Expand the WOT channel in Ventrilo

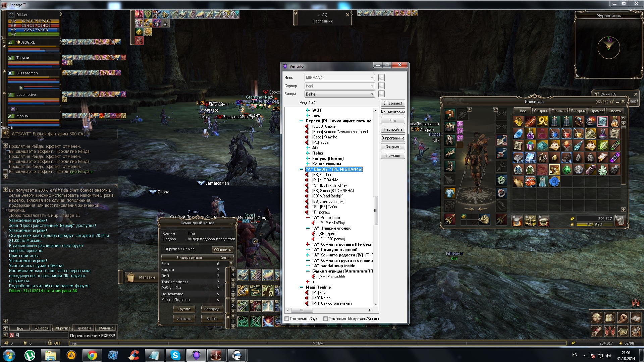coord(308,110)
